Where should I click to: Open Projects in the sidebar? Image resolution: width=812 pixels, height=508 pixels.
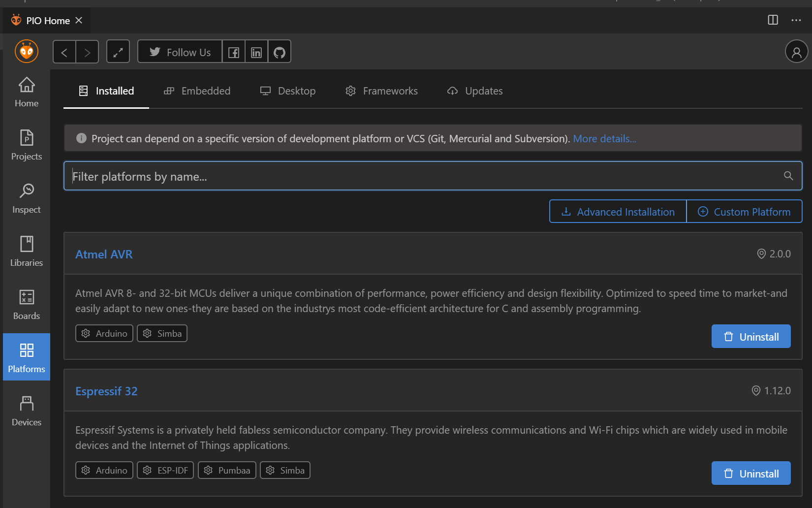click(x=27, y=145)
